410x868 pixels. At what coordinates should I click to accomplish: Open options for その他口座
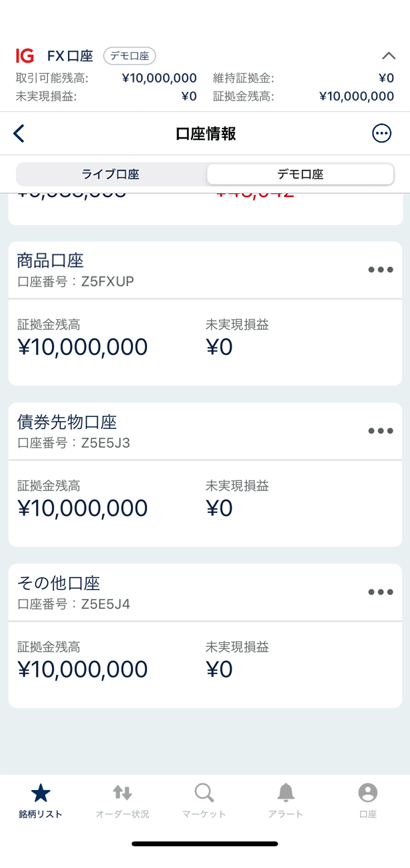[x=380, y=592]
